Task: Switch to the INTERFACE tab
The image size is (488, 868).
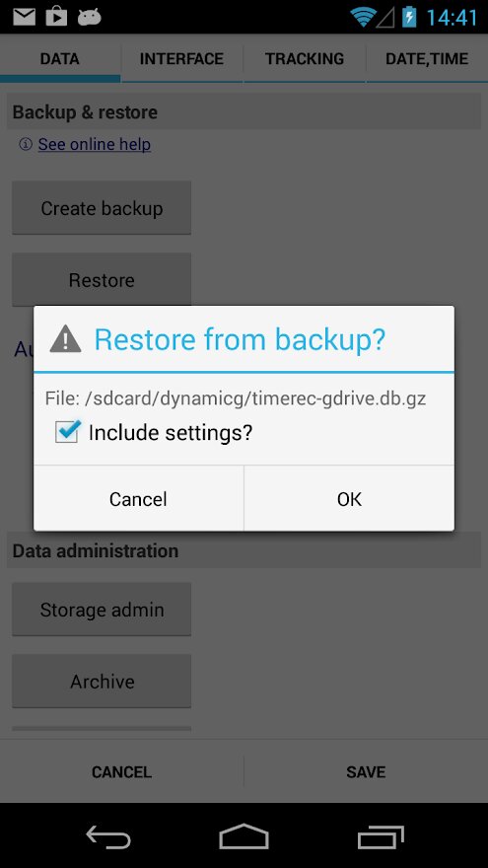Action: tap(181, 58)
